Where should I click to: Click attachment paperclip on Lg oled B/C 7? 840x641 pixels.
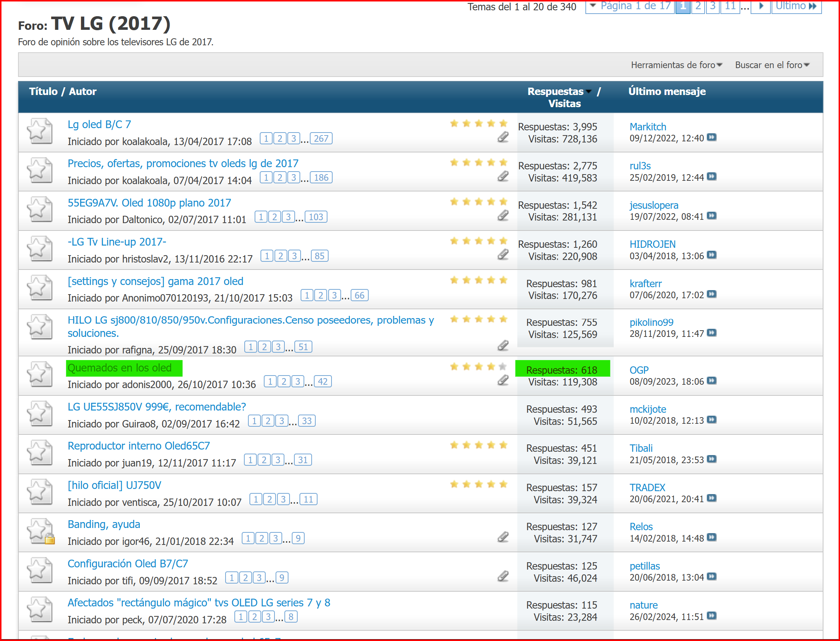pos(503,137)
